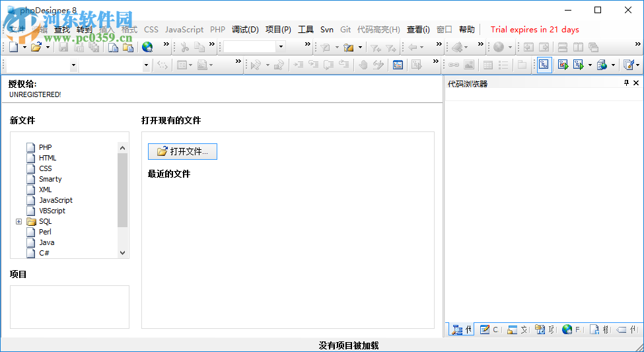Click the Save floppy disk icon
This screenshot has height=352, width=644.
coord(63,48)
